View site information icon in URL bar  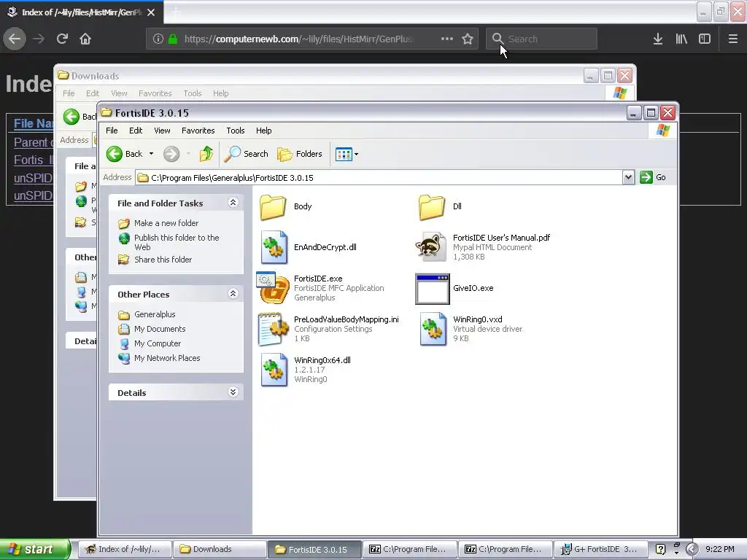click(158, 39)
